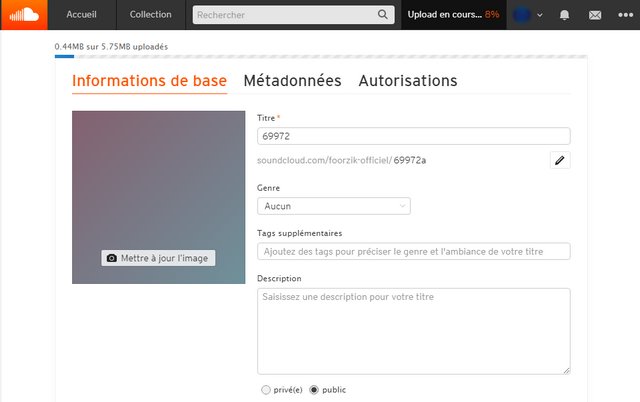This screenshot has height=402, width=640.
Task: Click the camera icon on artwork button
Action: 112,258
